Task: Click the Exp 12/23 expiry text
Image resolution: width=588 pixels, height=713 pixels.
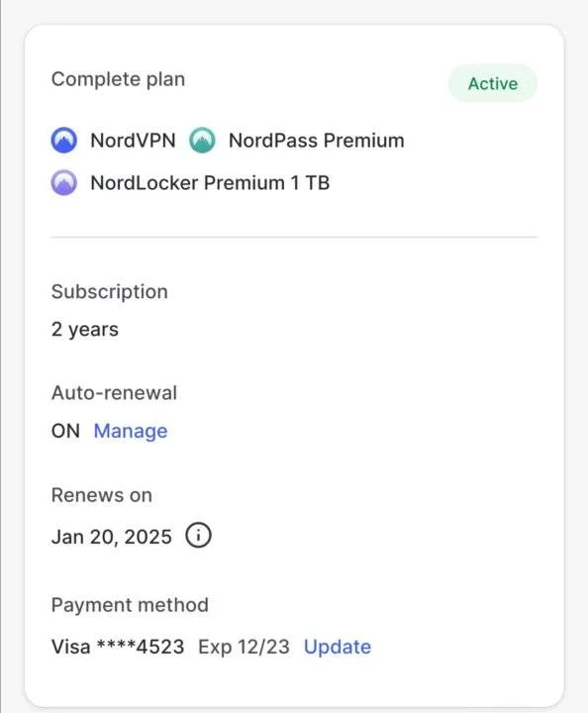Action: click(x=244, y=647)
